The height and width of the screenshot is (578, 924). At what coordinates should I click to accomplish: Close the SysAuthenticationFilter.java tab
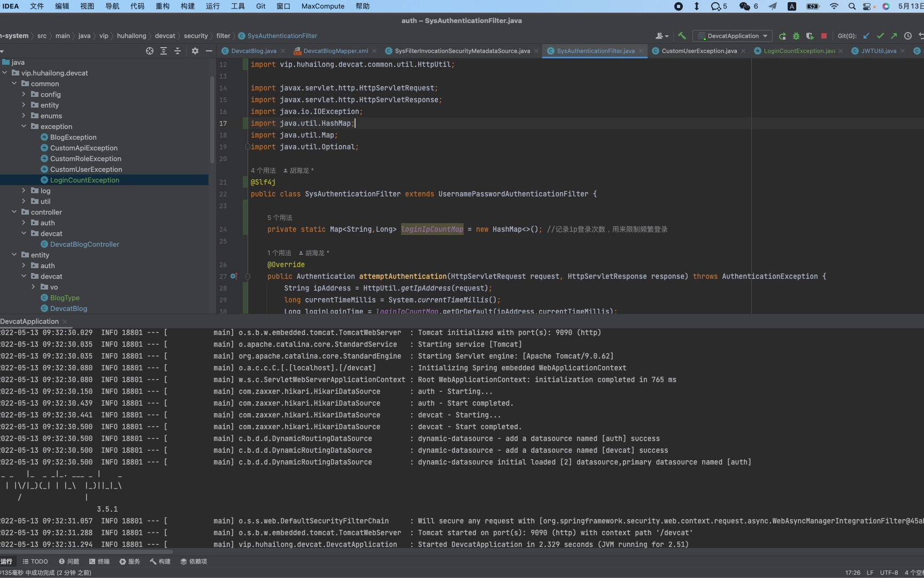pyautogui.click(x=641, y=51)
